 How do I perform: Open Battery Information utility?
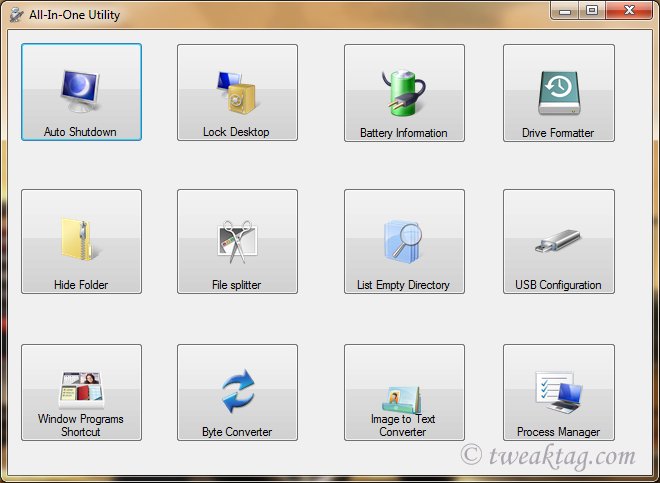click(404, 93)
